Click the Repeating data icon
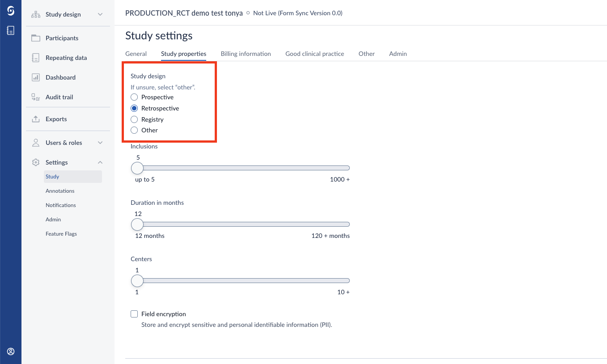The width and height of the screenshot is (607, 364). tap(36, 58)
